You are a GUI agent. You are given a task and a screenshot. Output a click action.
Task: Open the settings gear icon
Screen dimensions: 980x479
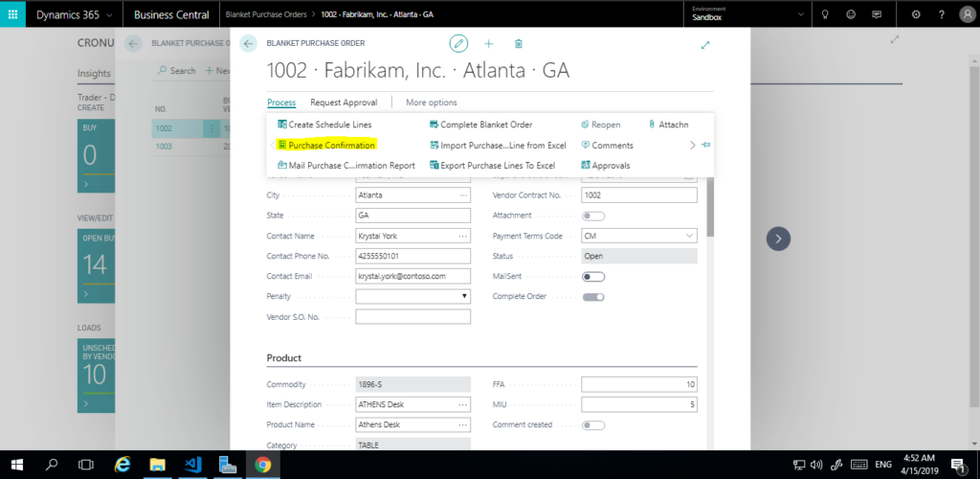point(916,14)
